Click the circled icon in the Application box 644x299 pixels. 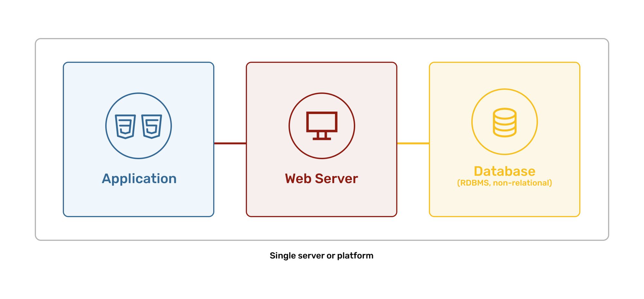(138, 126)
